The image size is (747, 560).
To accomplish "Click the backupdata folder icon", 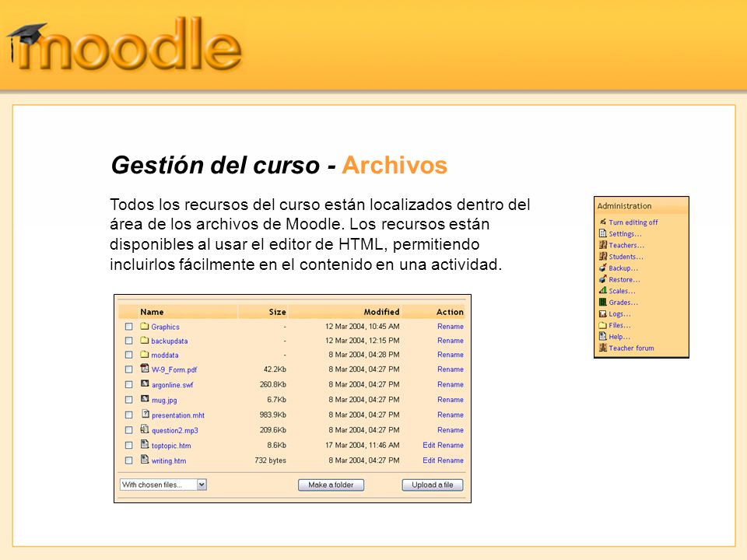I will click(145, 340).
